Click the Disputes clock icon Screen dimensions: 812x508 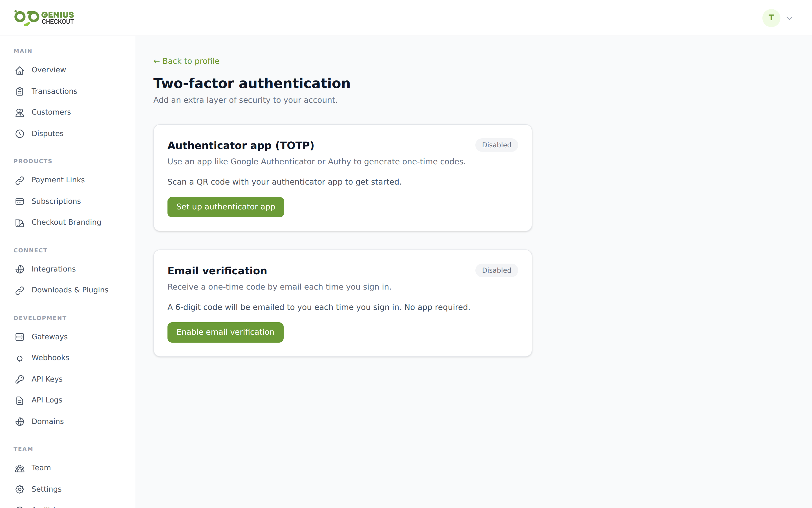coord(20,134)
